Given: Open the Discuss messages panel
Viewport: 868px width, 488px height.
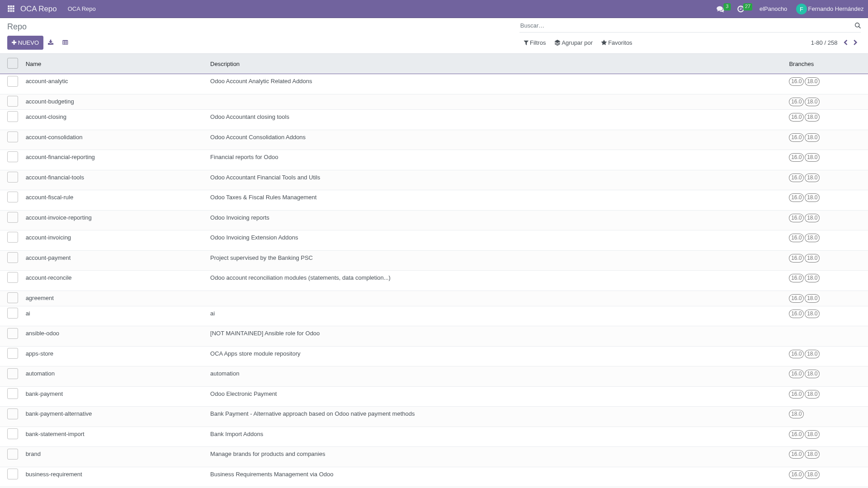Looking at the screenshot, I should click(720, 9).
